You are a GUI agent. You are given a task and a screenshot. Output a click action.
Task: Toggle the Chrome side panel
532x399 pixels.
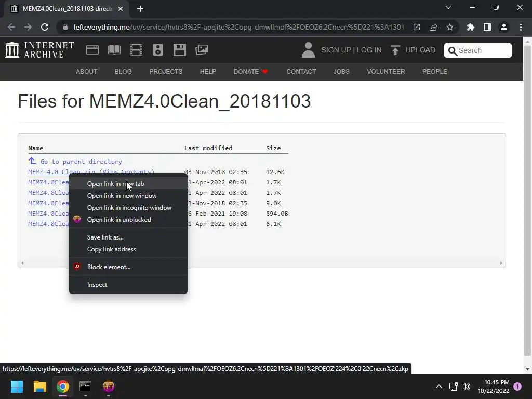point(487,27)
